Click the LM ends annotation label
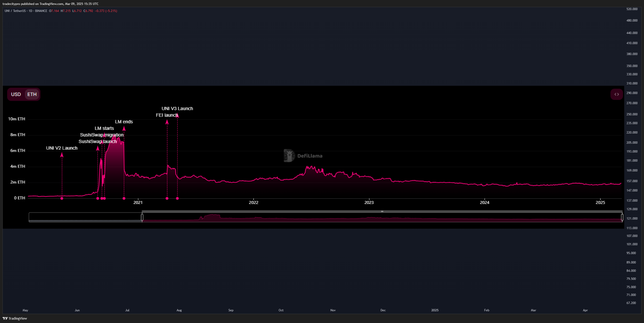This screenshot has height=323, width=644. (x=124, y=122)
